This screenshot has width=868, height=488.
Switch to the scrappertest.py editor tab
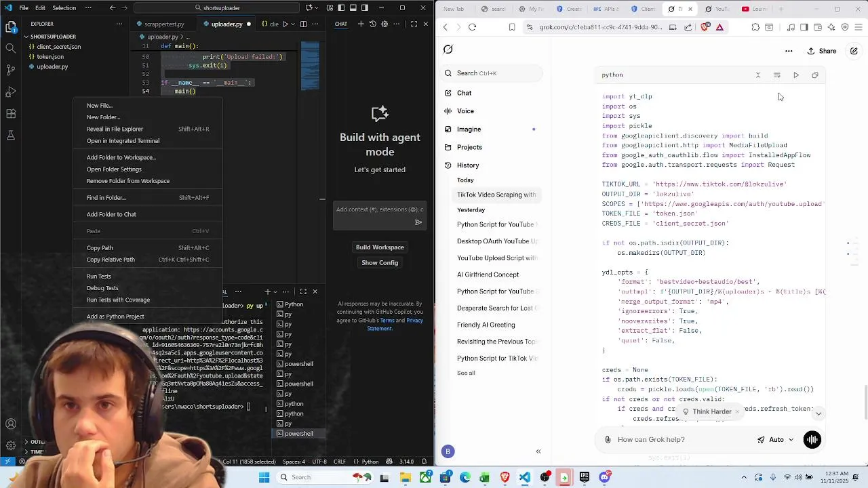163,24
